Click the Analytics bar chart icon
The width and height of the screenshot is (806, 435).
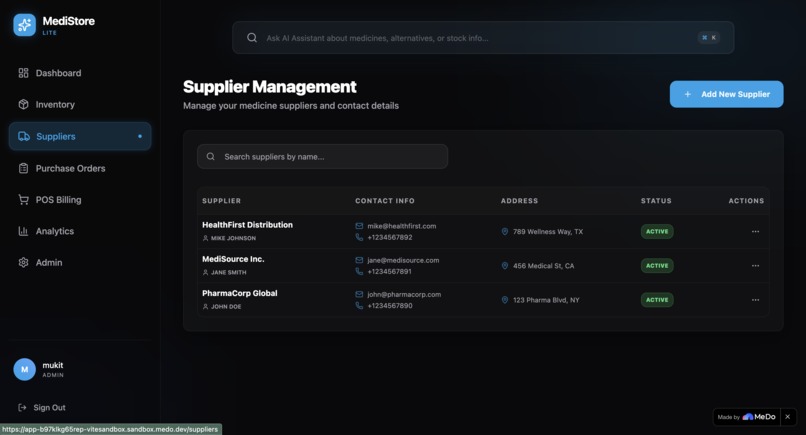coord(23,231)
